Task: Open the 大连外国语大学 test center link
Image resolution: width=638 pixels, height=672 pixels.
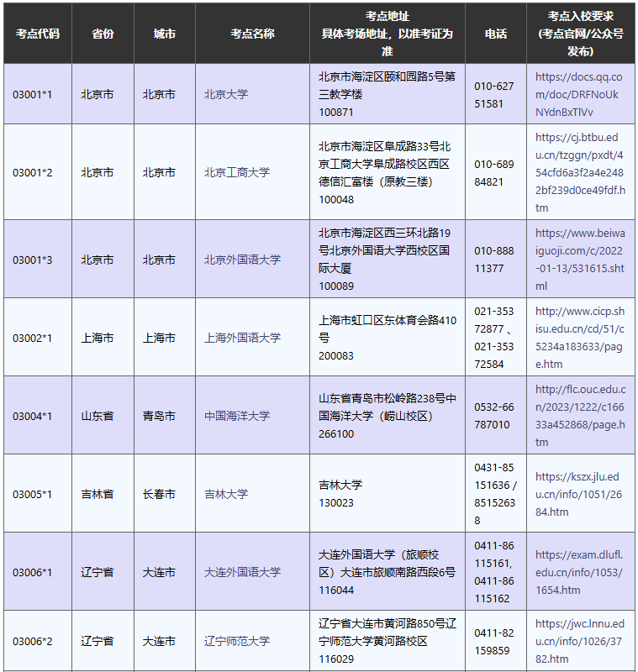Action: pyautogui.click(x=242, y=572)
